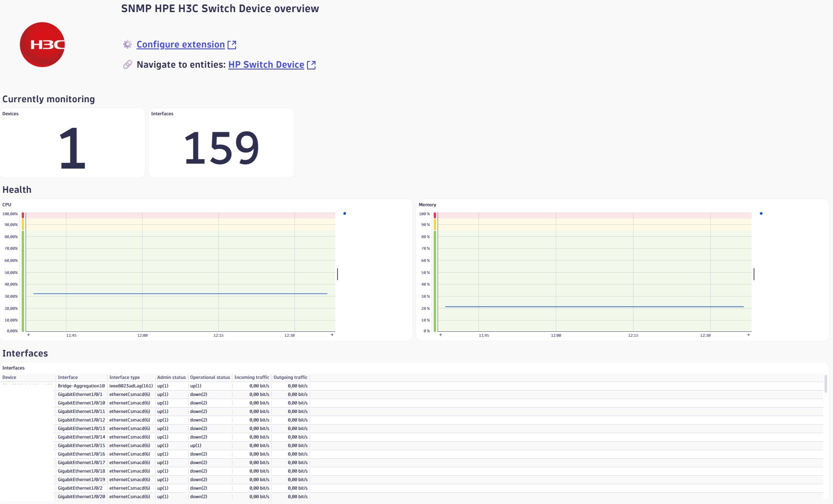Click the Devices count tile

pos(73,143)
